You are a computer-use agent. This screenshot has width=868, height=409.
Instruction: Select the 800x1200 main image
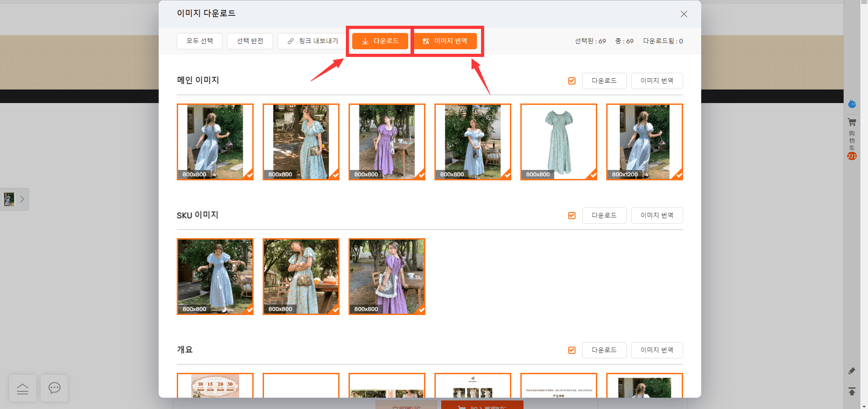click(x=645, y=142)
